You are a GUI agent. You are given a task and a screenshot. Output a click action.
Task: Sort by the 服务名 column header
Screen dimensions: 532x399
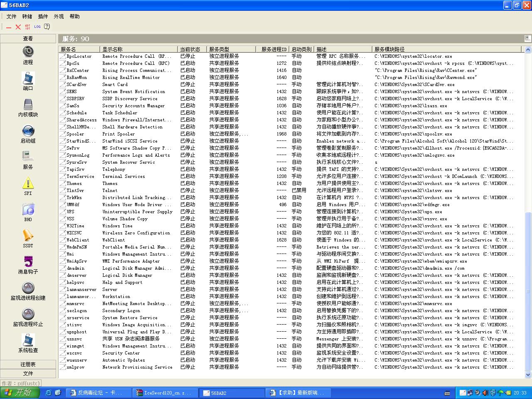pos(79,49)
